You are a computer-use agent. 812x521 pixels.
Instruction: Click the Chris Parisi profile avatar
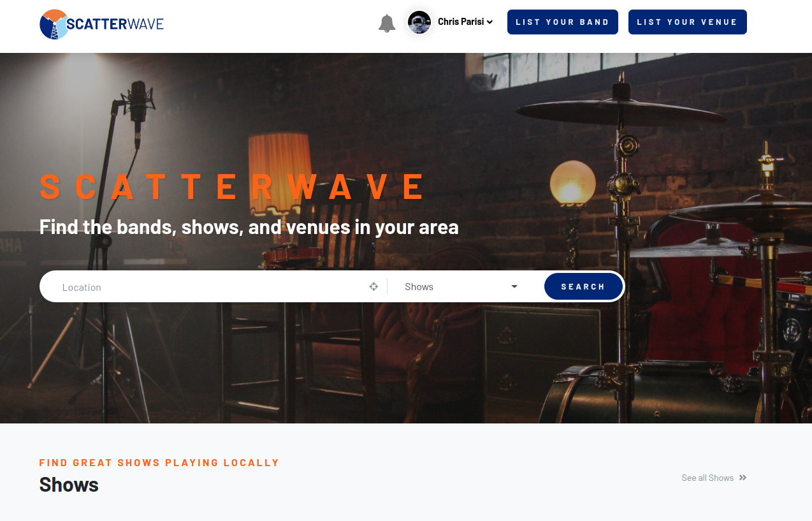point(419,22)
